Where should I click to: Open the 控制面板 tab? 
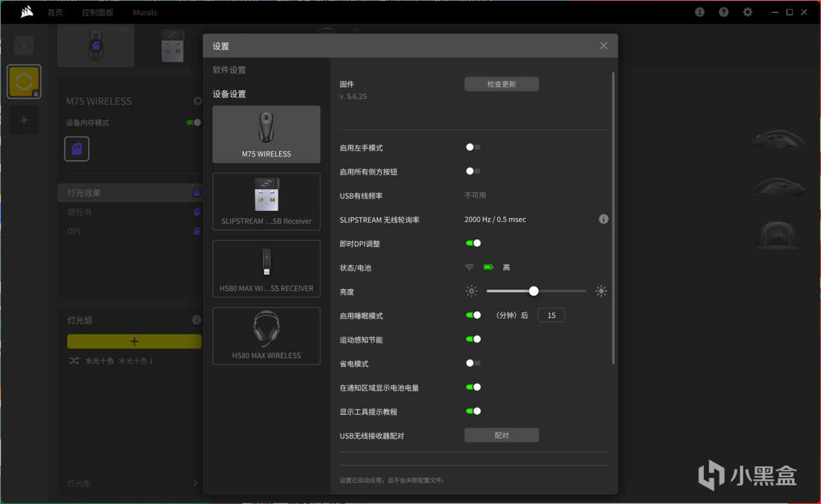tap(97, 12)
